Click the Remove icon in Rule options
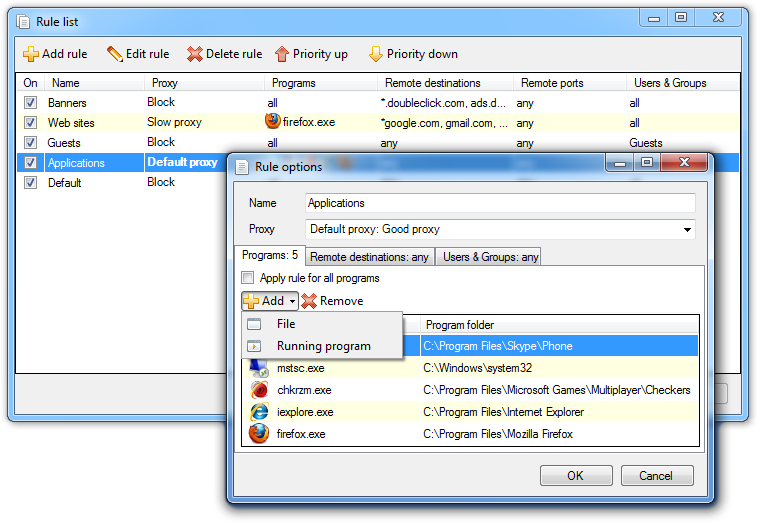 click(310, 301)
